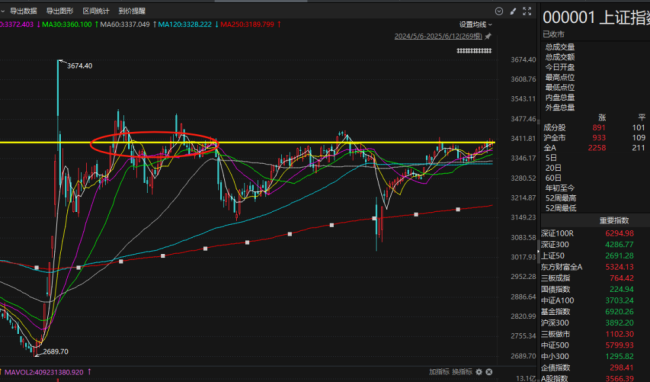650x382 pixels.
Task: Open indicator settings gear icon
Action: [479, 372]
